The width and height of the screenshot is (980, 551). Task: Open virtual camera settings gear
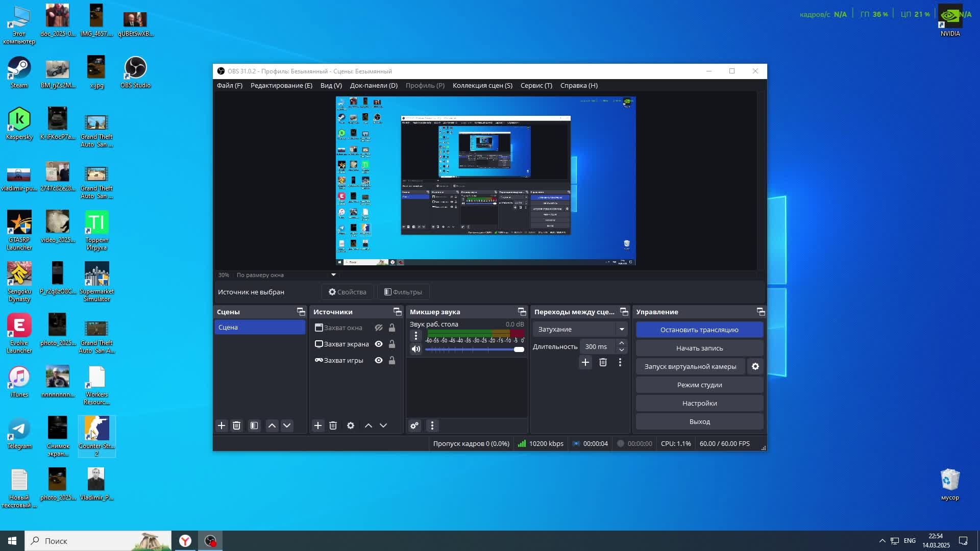755,366
